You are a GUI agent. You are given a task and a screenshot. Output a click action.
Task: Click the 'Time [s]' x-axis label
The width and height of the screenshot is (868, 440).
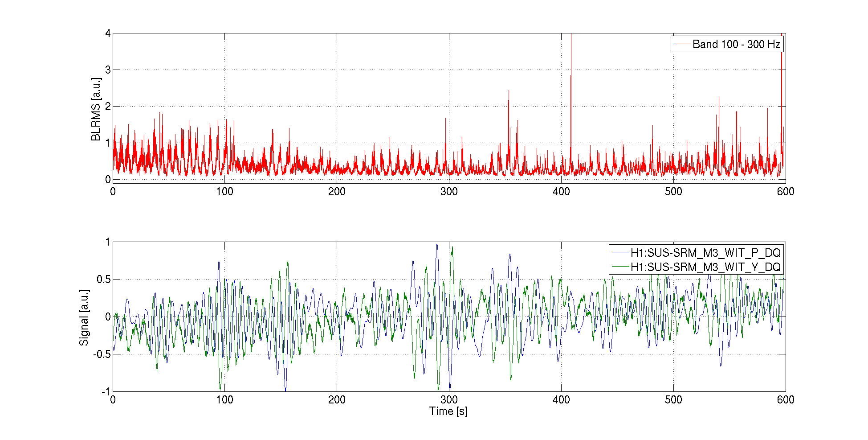[448, 411]
